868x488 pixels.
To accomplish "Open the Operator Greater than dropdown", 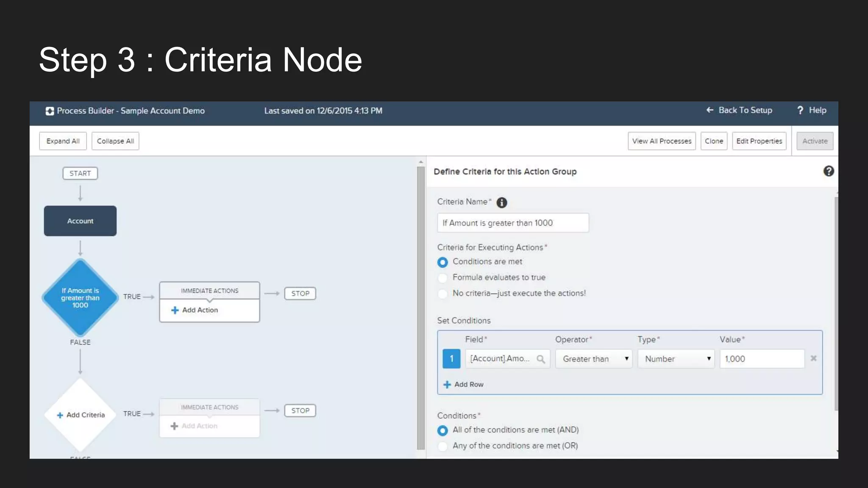I will click(x=594, y=359).
